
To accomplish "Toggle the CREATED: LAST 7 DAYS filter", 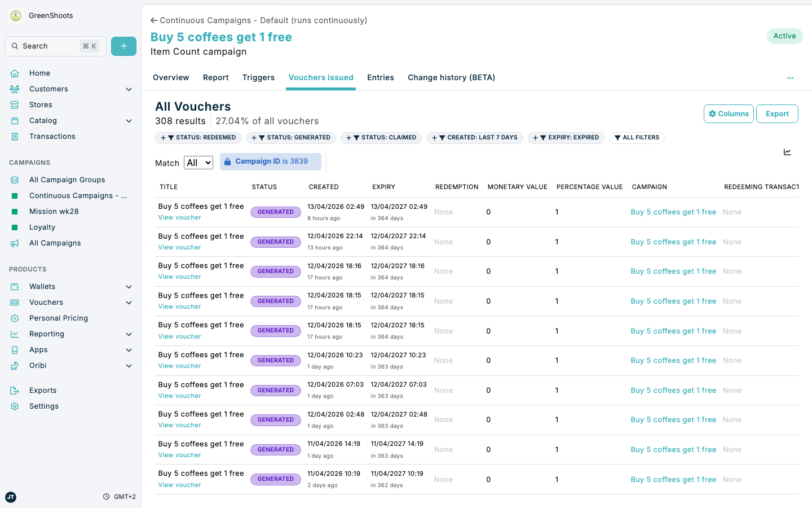I will [x=474, y=137].
